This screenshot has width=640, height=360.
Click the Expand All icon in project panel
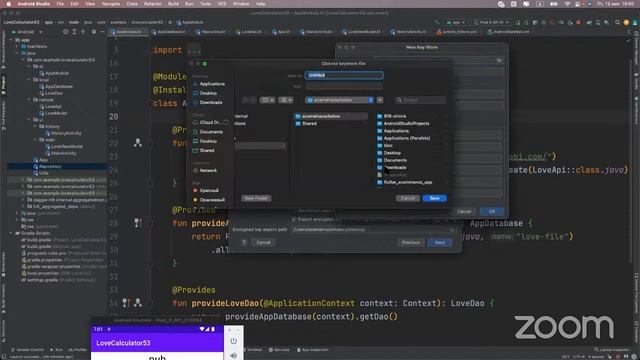point(74,32)
